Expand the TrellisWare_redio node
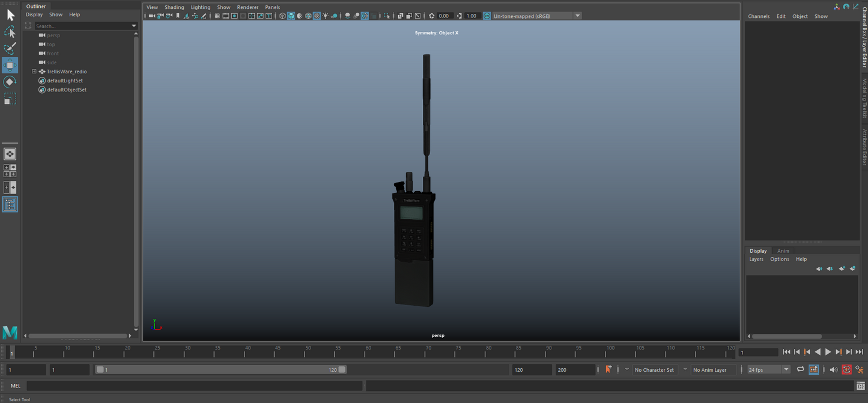The image size is (868, 403). [x=34, y=71]
